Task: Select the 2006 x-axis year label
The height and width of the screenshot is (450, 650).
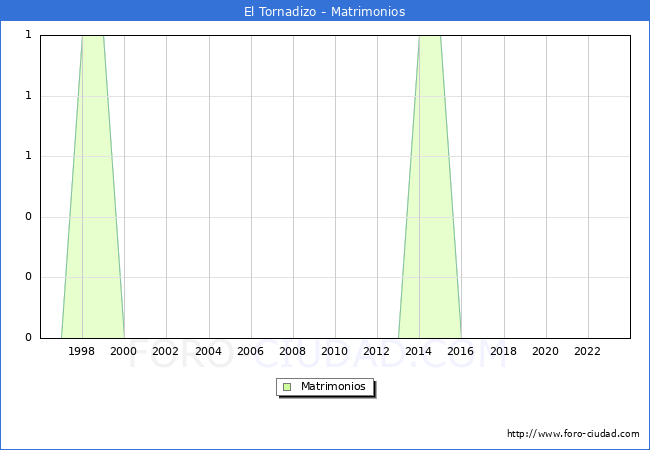Action: tap(250, 351)
